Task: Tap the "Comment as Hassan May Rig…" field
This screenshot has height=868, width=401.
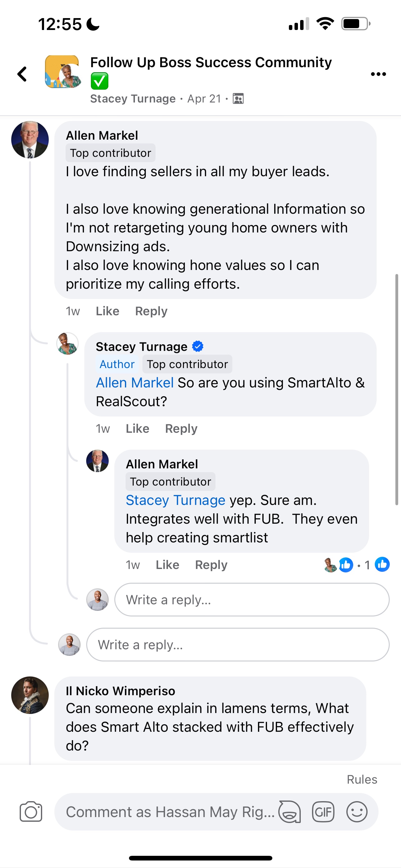Action: [x=170, y=812]
